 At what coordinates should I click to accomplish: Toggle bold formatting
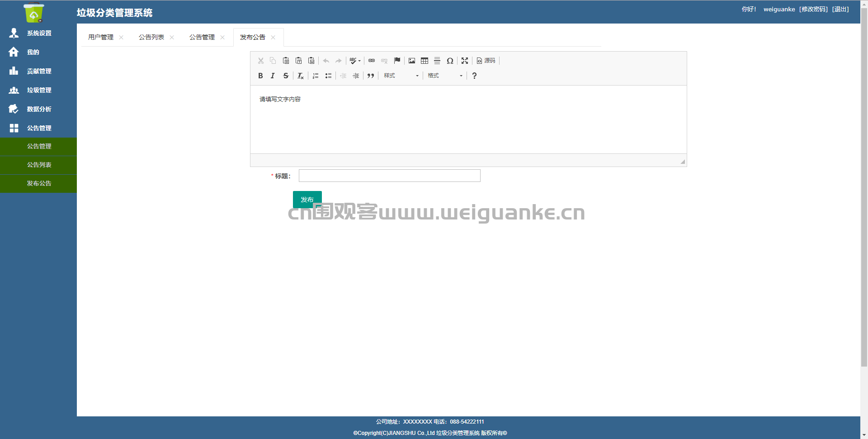point(260,76)
